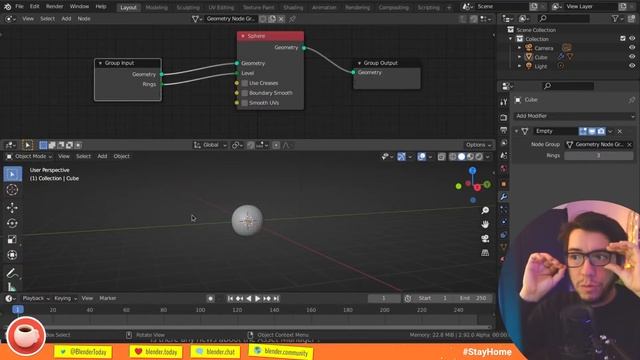Image resolution: width=640 pixels, height=360 pixels.
Task: Open the Modifier properties wrench tab
Action: [x=504, y=197]
